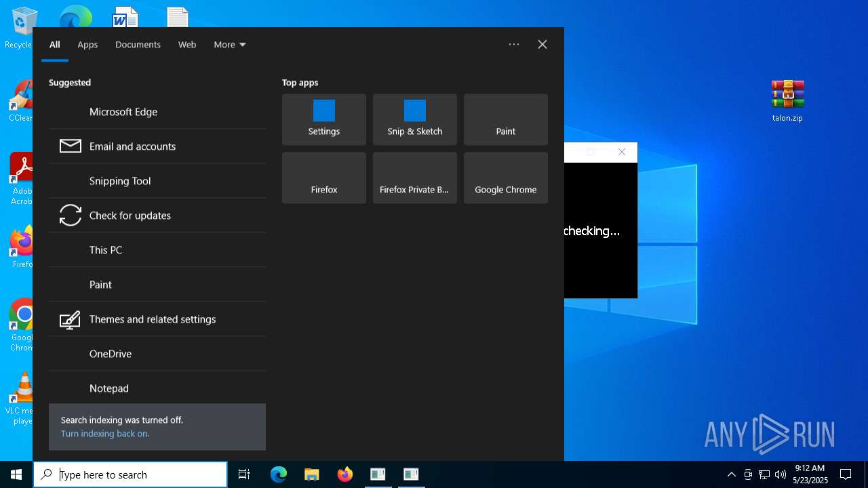Launch Microsoft Edge from the taskbar

point(279,474)
